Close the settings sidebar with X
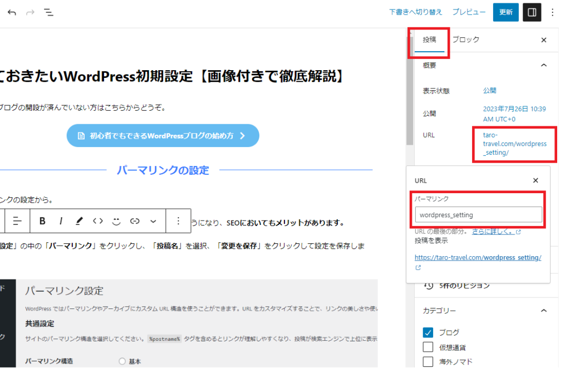 [544, 40]
